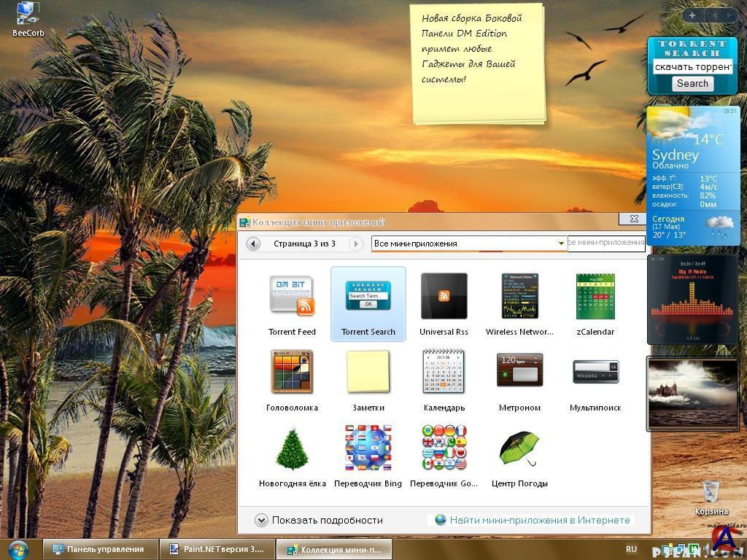This screenshot has width=747, height=560.
Task: Select the Universal Rss gadget icon
Action: pos(444,297)
